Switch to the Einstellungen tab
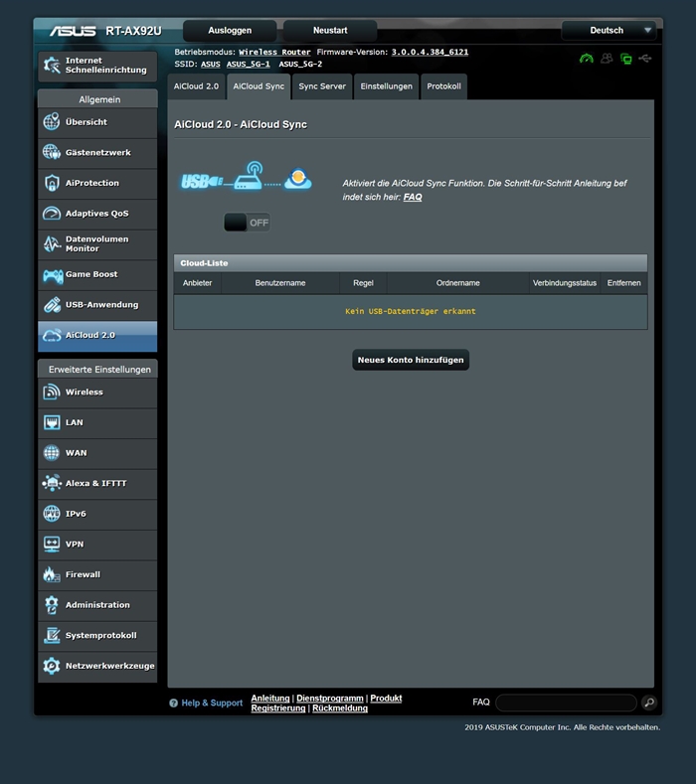 (386, 86)
